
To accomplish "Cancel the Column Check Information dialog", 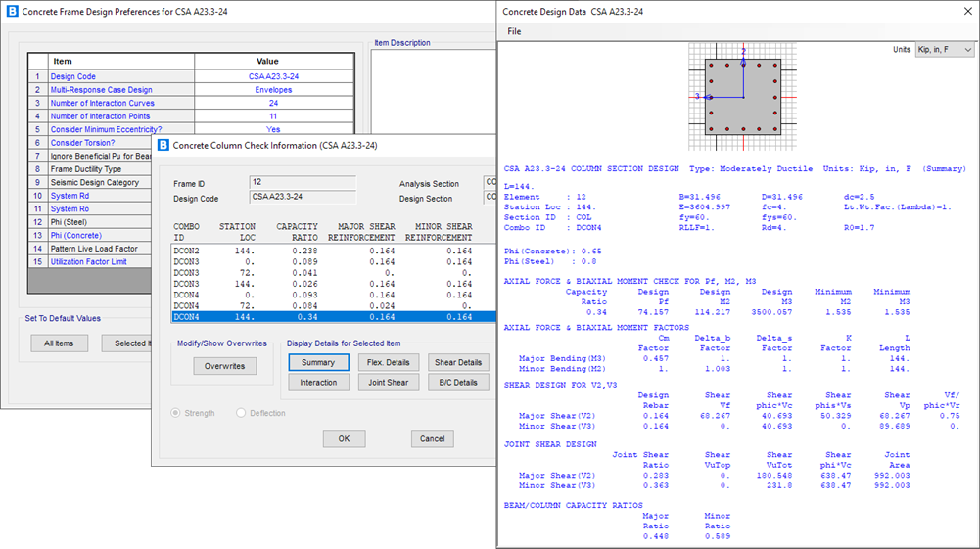I will [x=432, y=438].
